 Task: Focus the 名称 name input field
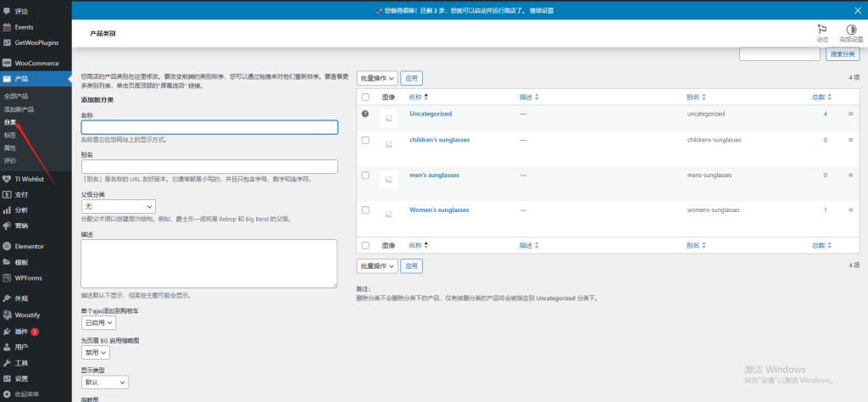click(x=209, y=127)
